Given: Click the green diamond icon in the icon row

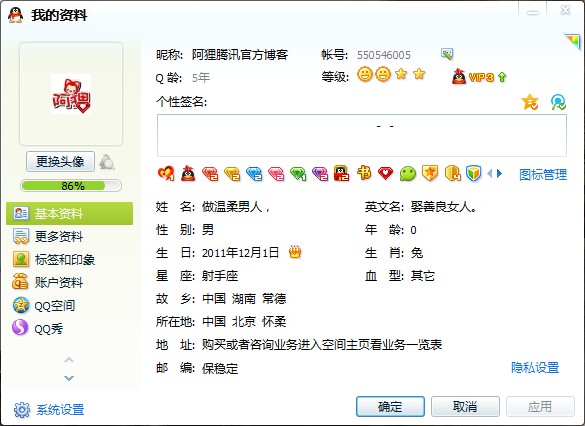Looking at the screenshot, I should point(298,173).
